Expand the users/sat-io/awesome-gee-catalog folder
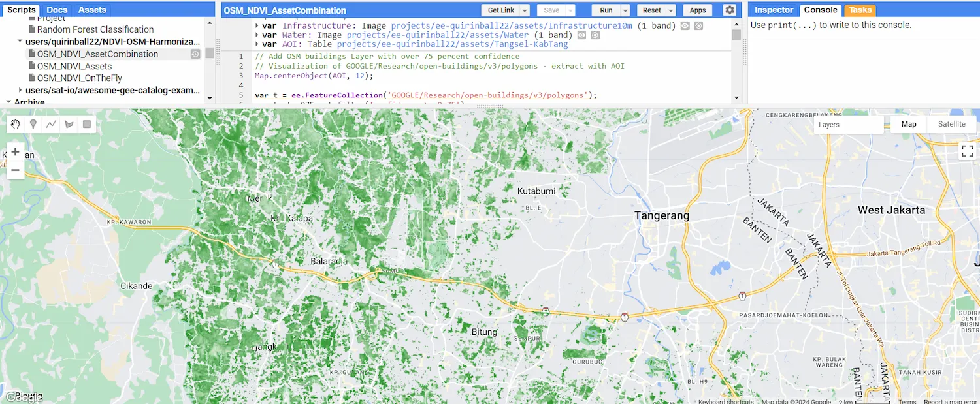 tap(20, 90)
